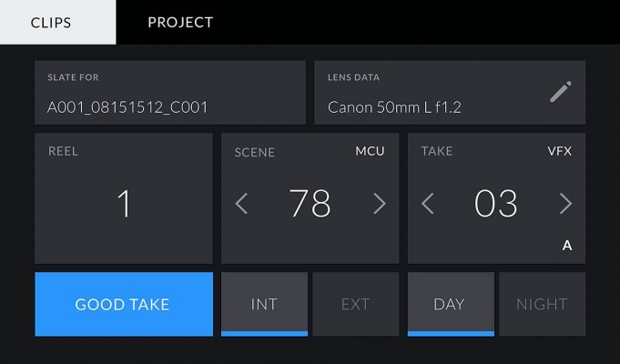Tap the MCU shot type label
The height and width of the screenshot is (364, 620).
point(370,151)
